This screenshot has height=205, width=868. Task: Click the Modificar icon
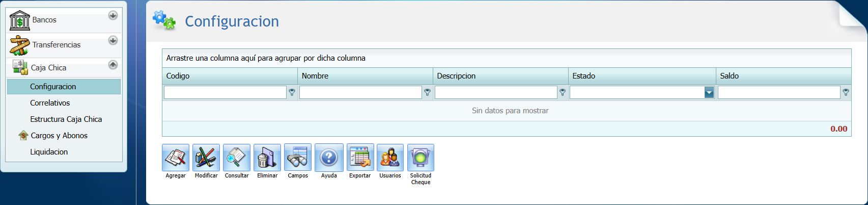(x=206, y=158)
